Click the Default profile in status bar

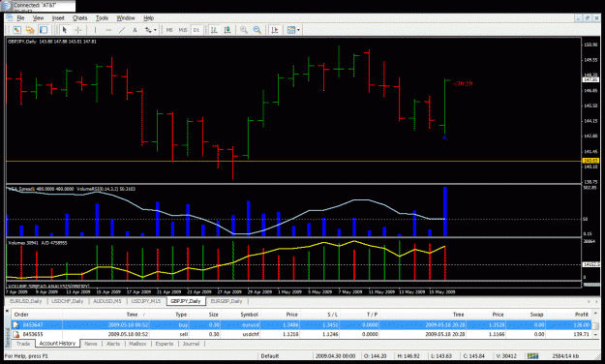pyautogui.click(x=269, y=356)
